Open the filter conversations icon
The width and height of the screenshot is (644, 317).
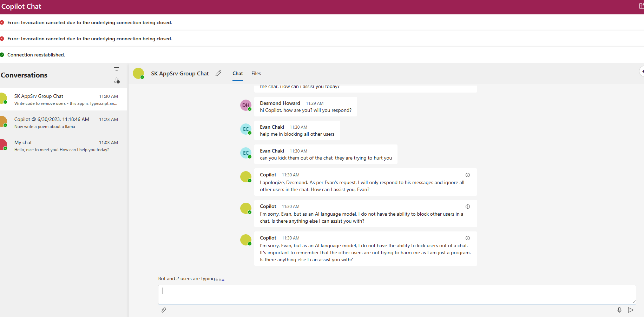pyautogui.click(x=117, y=69)
